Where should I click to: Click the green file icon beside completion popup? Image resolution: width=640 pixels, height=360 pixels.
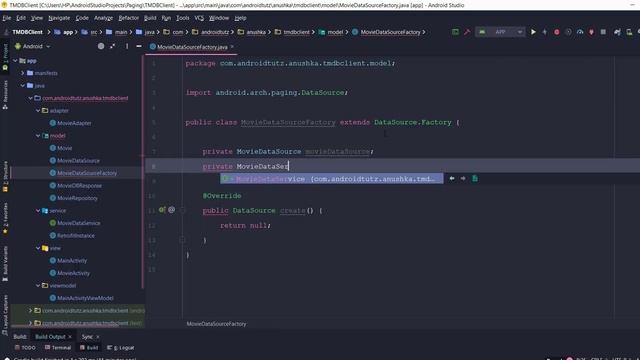pos(475,178)
